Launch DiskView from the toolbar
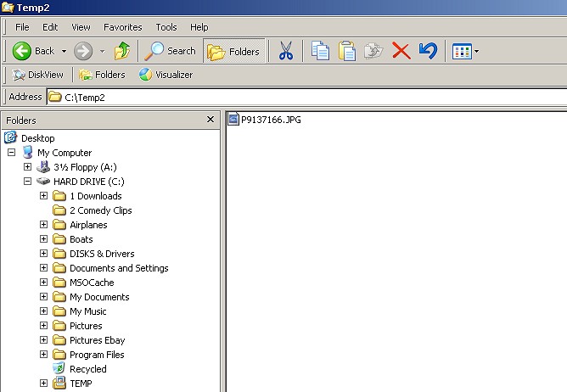567x392 pixels. pos(38,75)
